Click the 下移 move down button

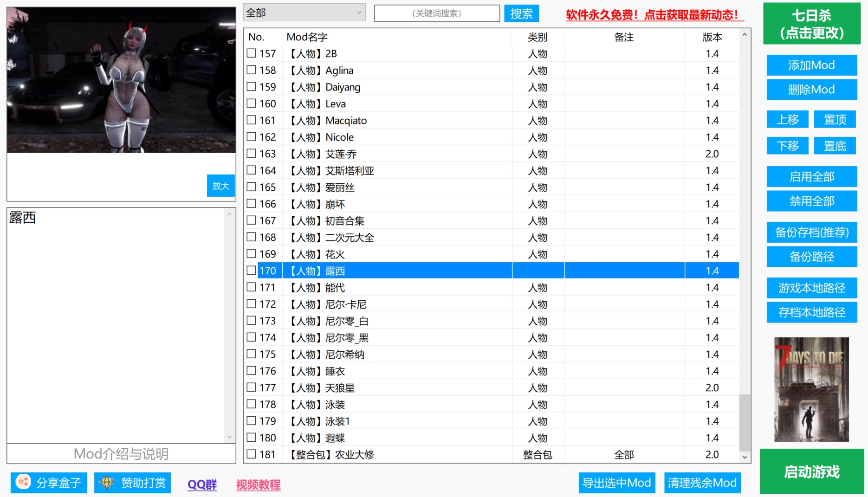pyautogui.click(x=788, y=146)
